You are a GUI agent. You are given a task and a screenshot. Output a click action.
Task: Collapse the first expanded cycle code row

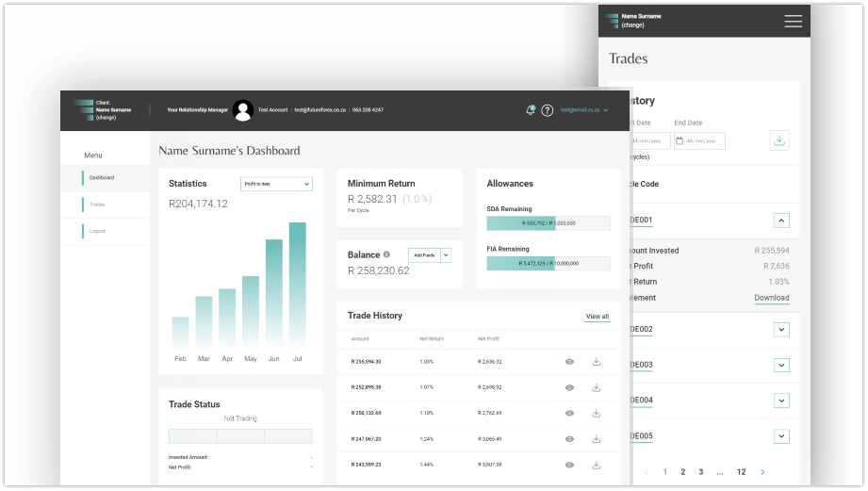coord(780,221)
